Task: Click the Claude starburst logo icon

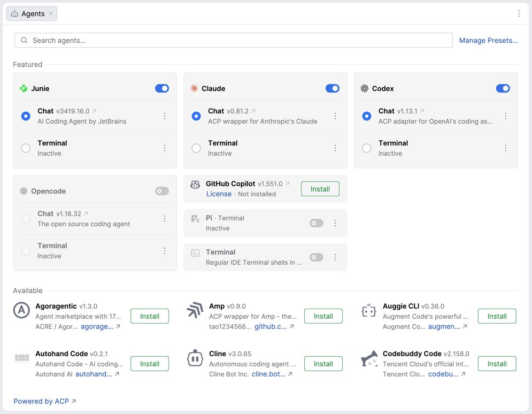Action: [x=194, y=89]
